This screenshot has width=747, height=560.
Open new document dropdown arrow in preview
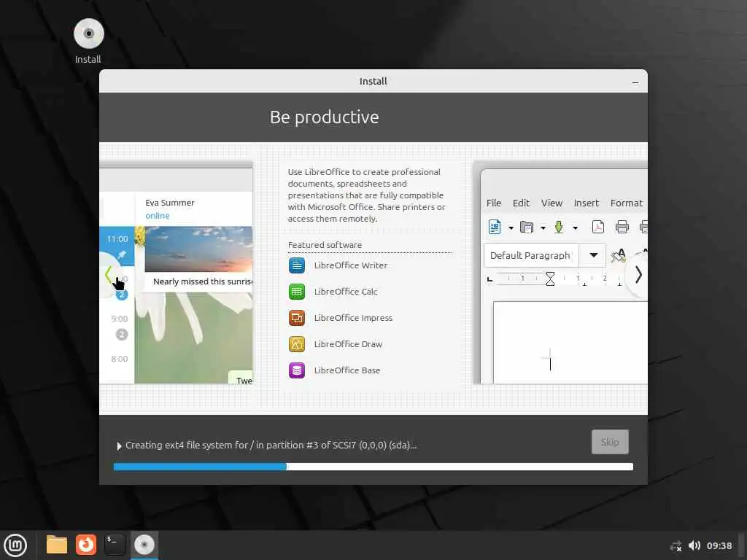[511, 228]
